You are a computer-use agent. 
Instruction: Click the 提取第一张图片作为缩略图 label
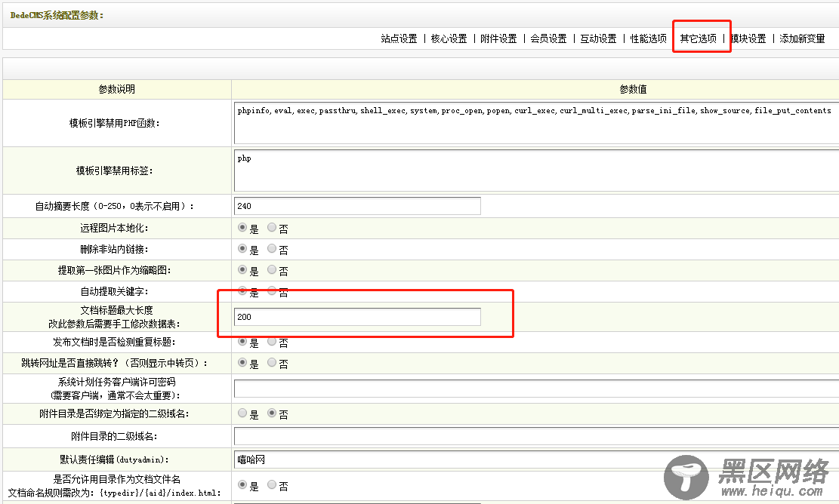tap(115, 270)
